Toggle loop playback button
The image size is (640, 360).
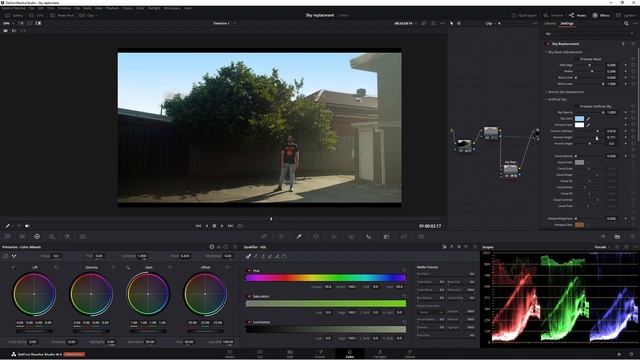[x=240, y=226]
